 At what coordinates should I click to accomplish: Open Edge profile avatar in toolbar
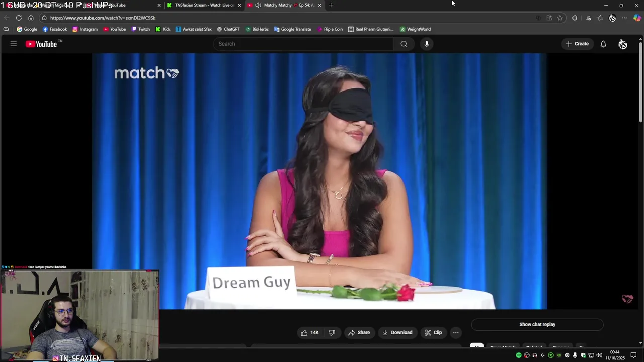click(612, 18)
